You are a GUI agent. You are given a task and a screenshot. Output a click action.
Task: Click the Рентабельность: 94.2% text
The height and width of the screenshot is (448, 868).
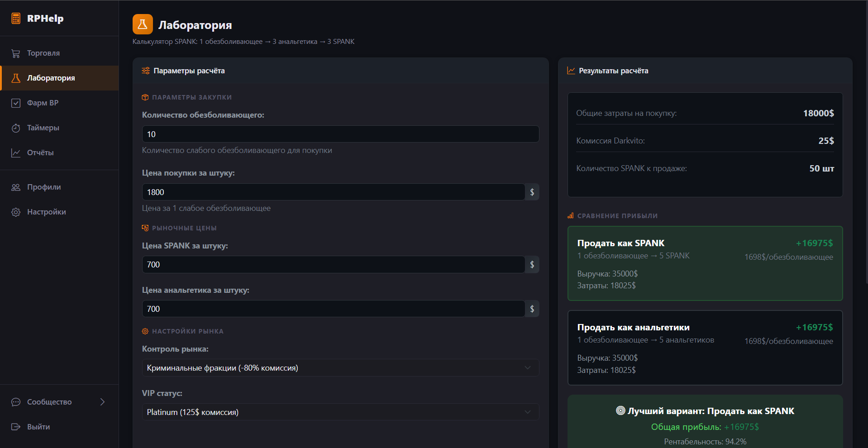(705, 441)
